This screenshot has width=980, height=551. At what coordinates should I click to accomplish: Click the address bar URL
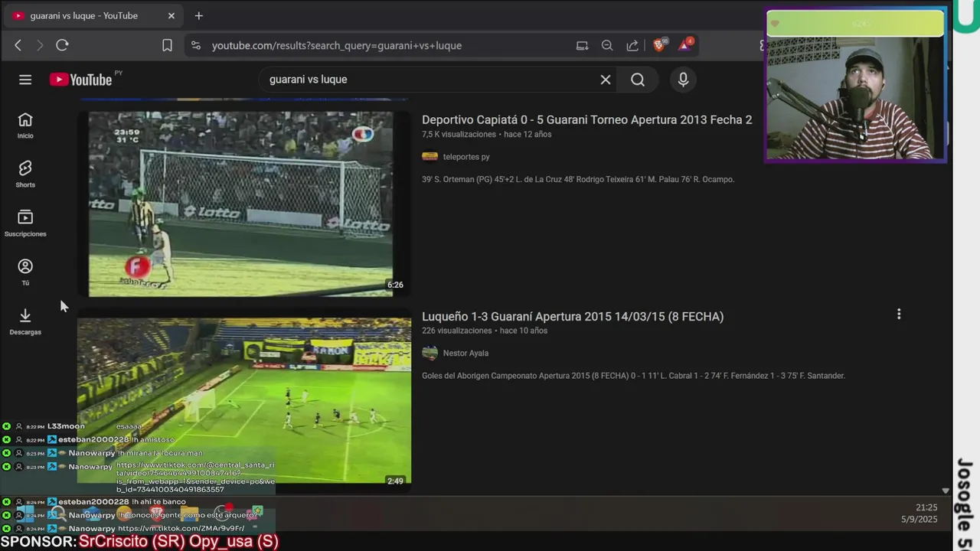pos(337,45)
